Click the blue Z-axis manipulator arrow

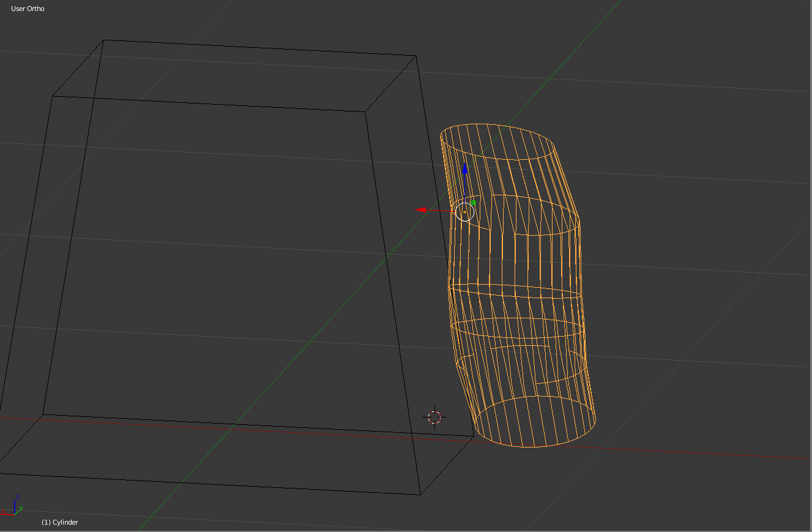point(465,168)
